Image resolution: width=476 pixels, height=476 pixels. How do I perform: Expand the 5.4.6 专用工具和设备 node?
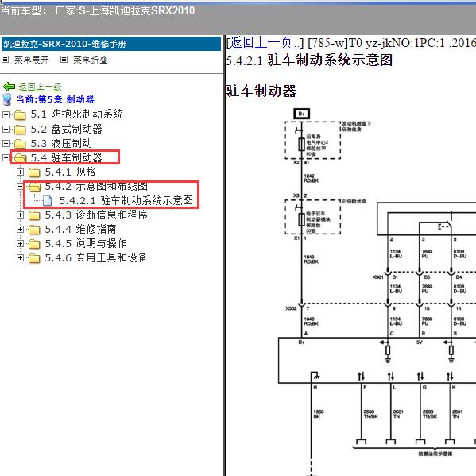pyautogui.click(x=20, y=257)
